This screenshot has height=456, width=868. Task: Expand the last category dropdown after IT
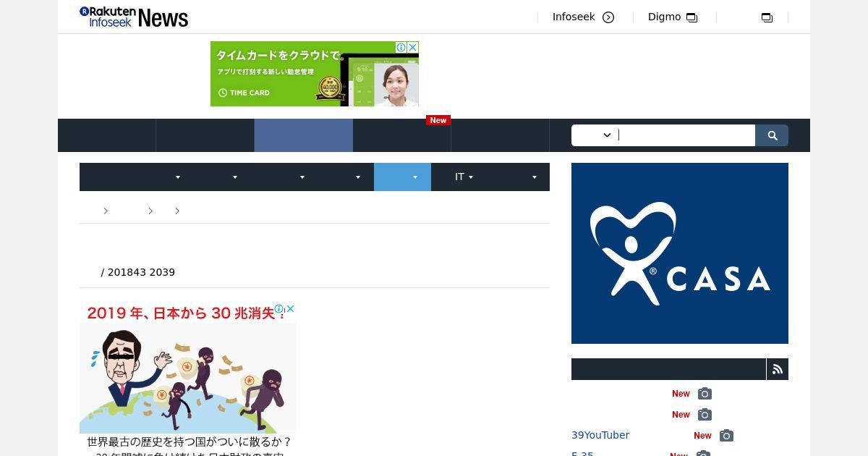point(535,177)
